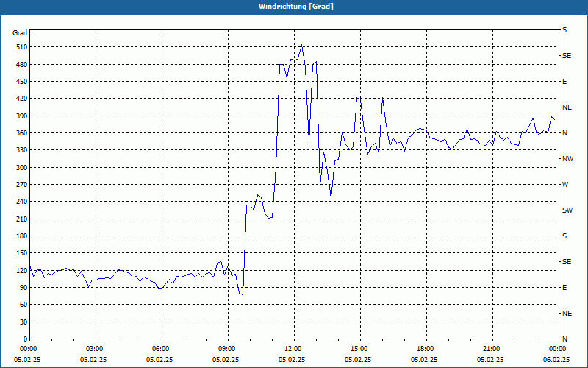Click the "E" compass label beside the 90 gridline
Image resolution: width=588 pixels, height=368 pixels.
(564, 288)
